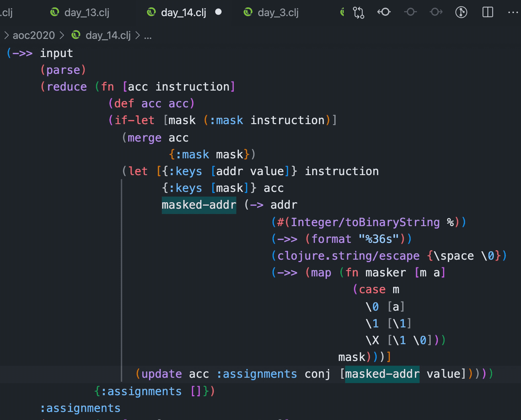
Task: Click the Integer/toBinaryString call
Action: pyautogui.click(x=365, y=222)
